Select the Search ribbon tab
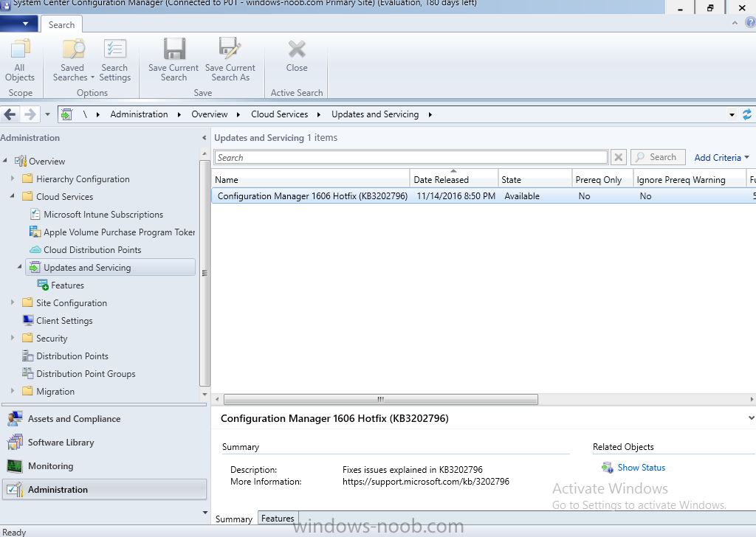This screenshot has height=537, width=756. [x=61, y=24]
